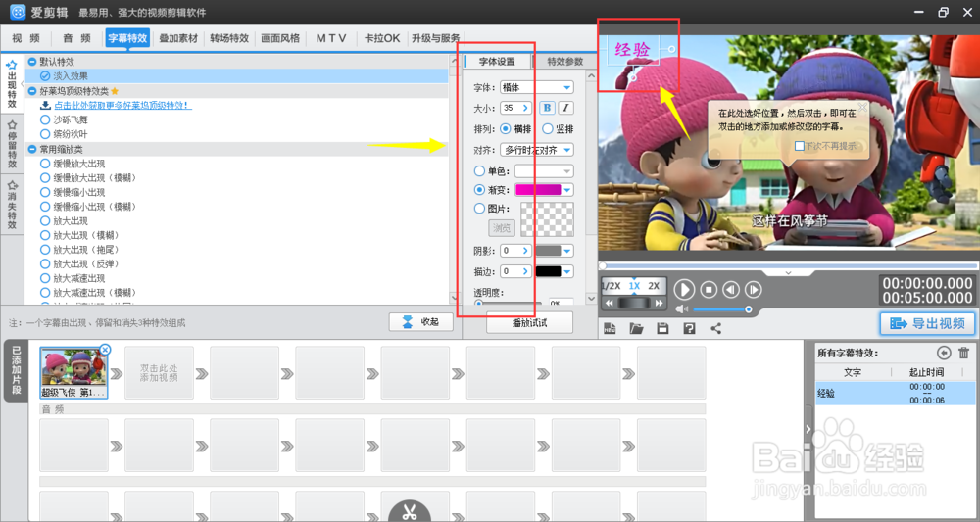
Task: Choose 竖排 vertical text arrangement
Action: 558,129
